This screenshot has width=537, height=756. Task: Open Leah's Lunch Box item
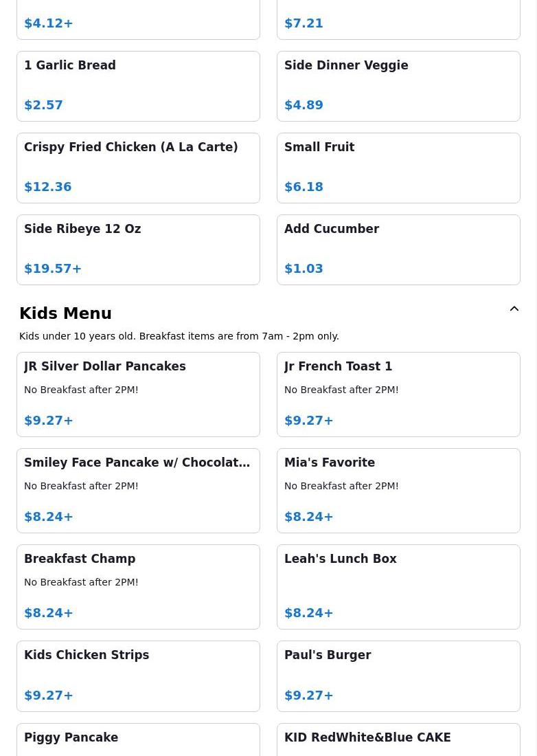click(x=398, y=587)
